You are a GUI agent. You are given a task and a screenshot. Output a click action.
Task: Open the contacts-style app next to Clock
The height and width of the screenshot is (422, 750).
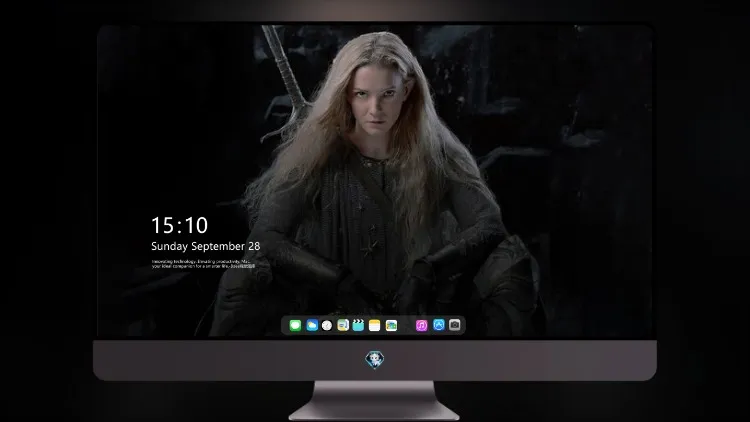(343, 325)
